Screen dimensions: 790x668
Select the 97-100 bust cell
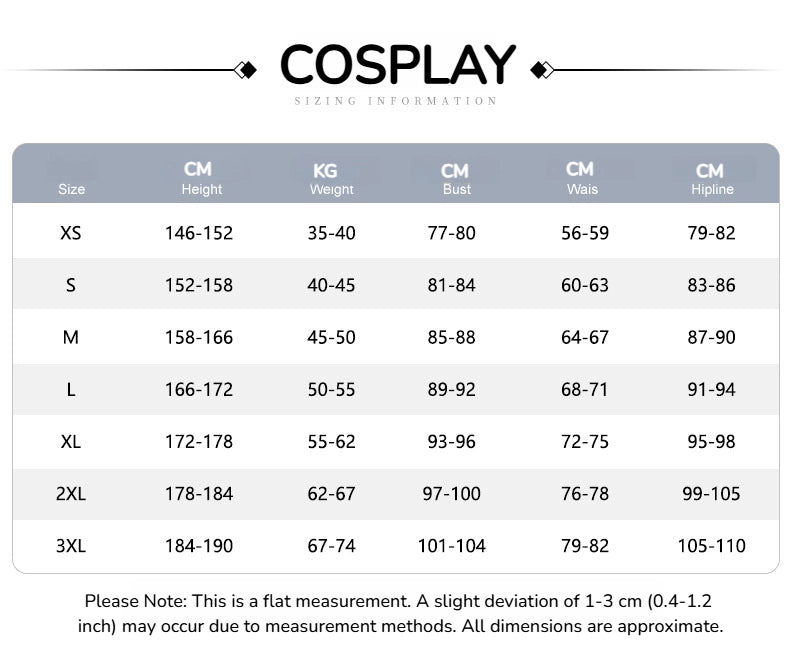452,494
